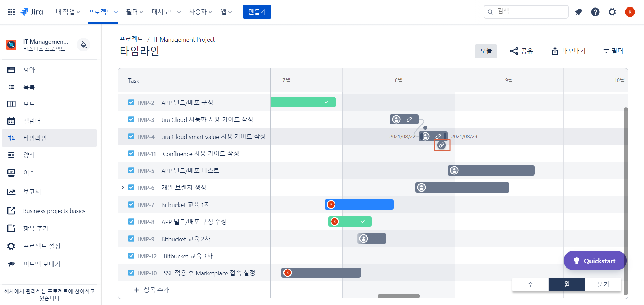The width and height of the screenshot is (644, 305).
Task: Click the blue IMP-7 timeline bar
Action: pyautogui.click(x=359, y=204)
